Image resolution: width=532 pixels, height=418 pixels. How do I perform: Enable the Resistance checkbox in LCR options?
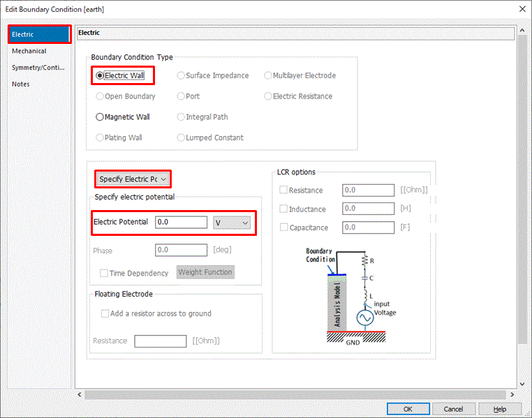283,190
